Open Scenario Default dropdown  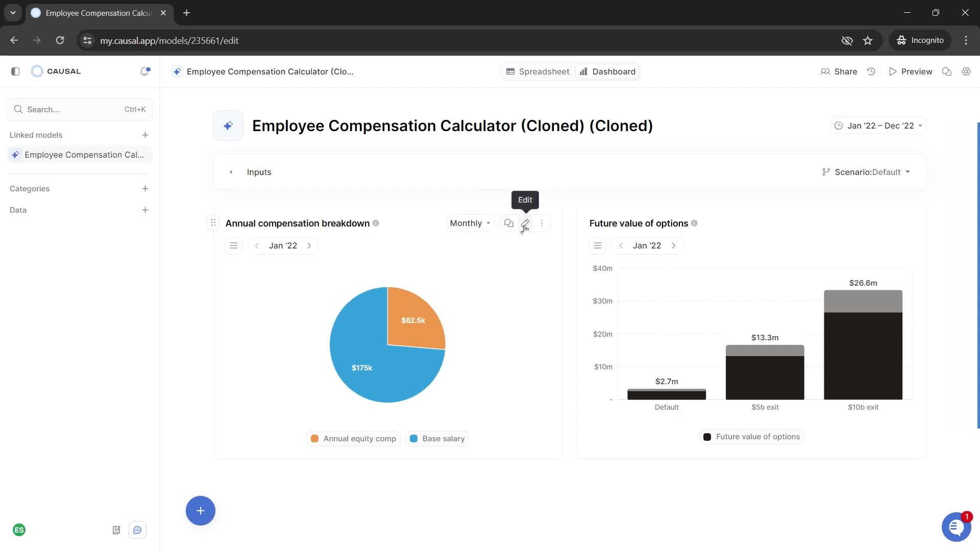click(866, 172)
